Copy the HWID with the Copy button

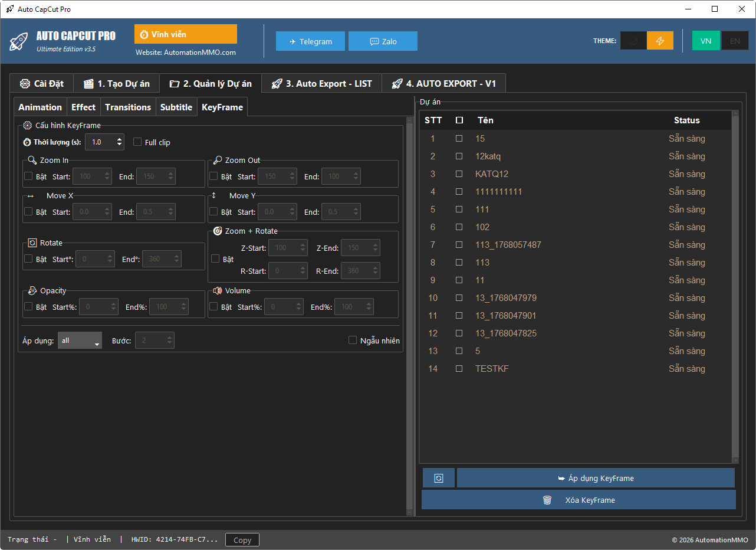pyautogui.click(x=242, y=540)
